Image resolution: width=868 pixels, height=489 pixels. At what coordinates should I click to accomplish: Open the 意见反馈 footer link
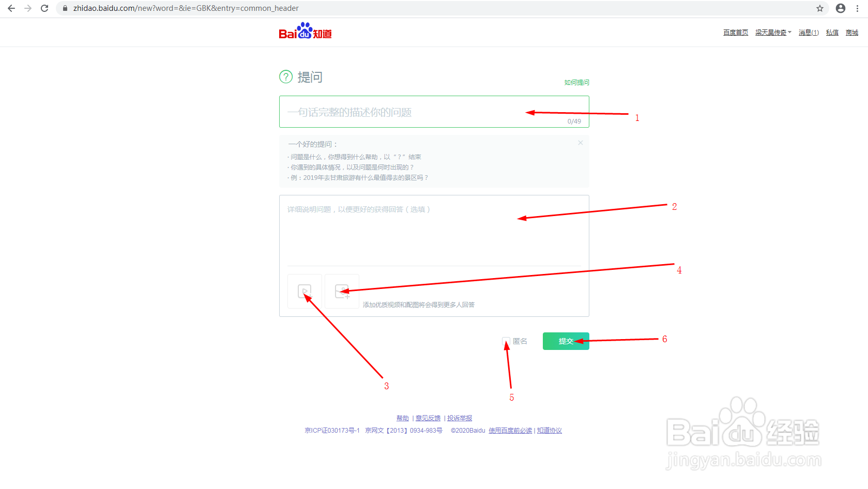[x=428, y=418]
